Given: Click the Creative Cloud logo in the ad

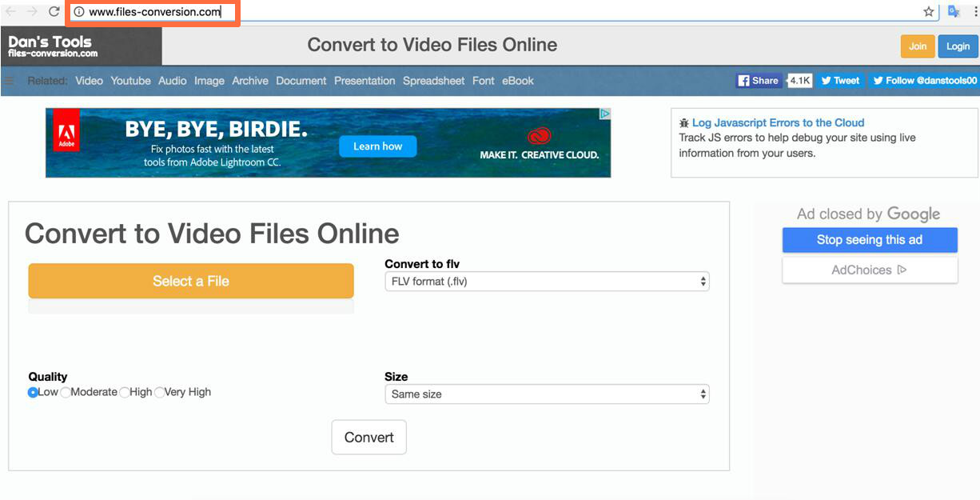Looking at the screenshot, I should 540,136.
